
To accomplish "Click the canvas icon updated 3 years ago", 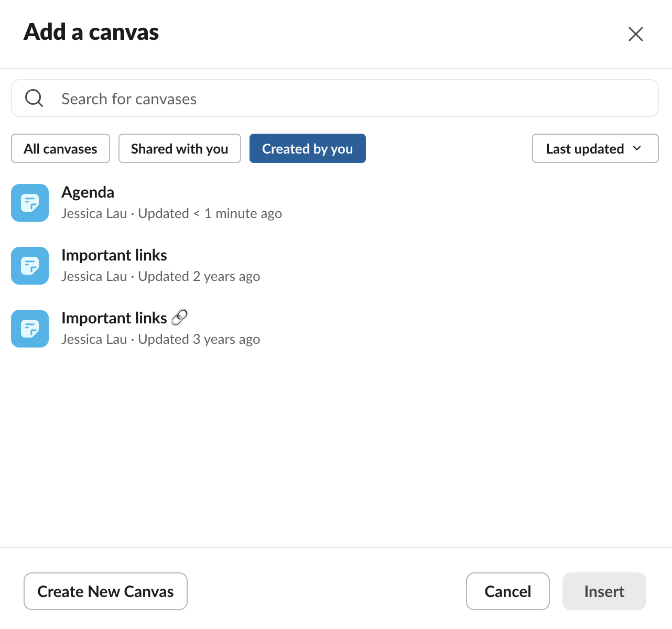I will point(30,329).
